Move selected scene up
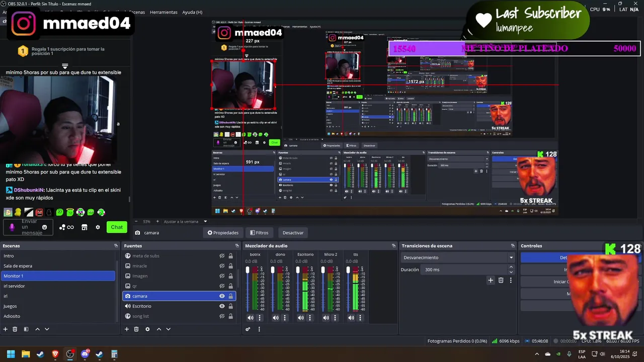This screenshot has width=644, height=362. pyautogui.click(x=37, y=329)
